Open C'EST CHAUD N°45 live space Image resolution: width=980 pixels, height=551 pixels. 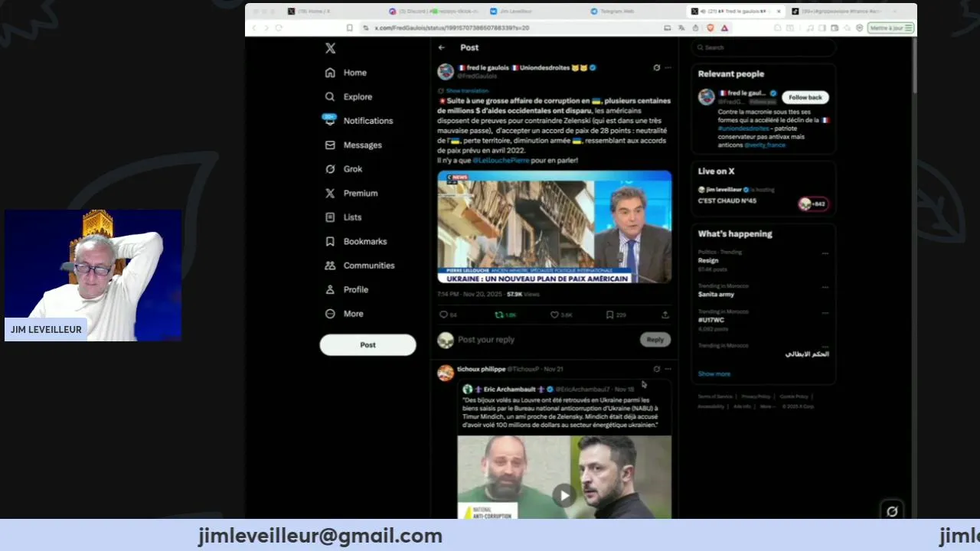[727, 201]
